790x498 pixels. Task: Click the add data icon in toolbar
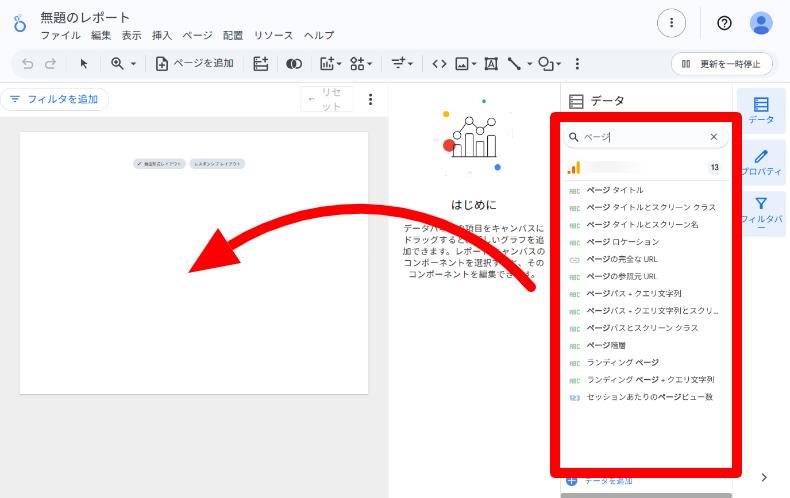coord(260,64)
